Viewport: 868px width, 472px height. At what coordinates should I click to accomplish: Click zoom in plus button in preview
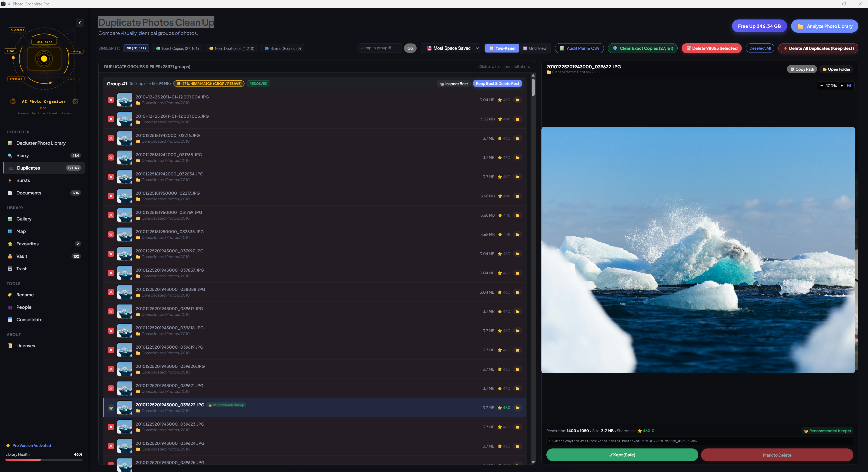click(x=841, y=86)
